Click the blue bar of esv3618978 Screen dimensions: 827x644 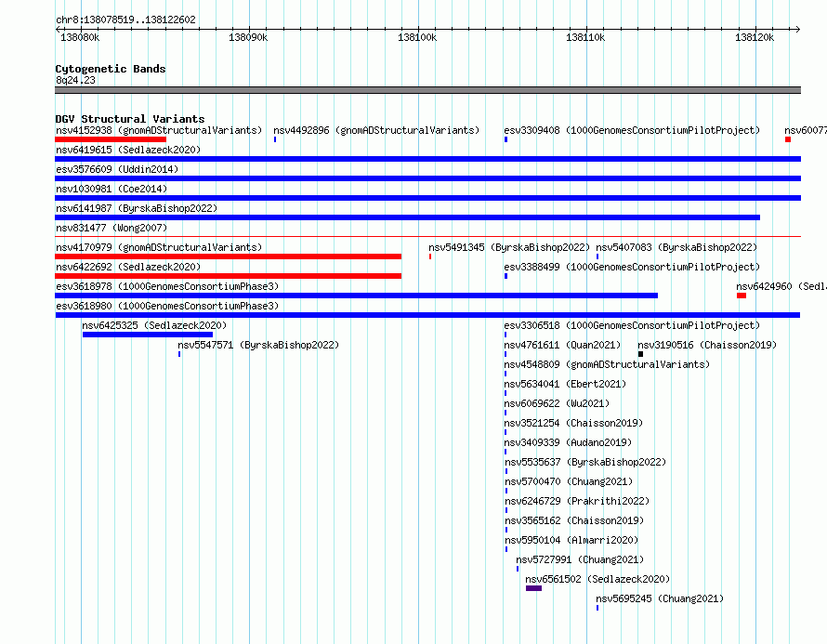tap(356, 296)
